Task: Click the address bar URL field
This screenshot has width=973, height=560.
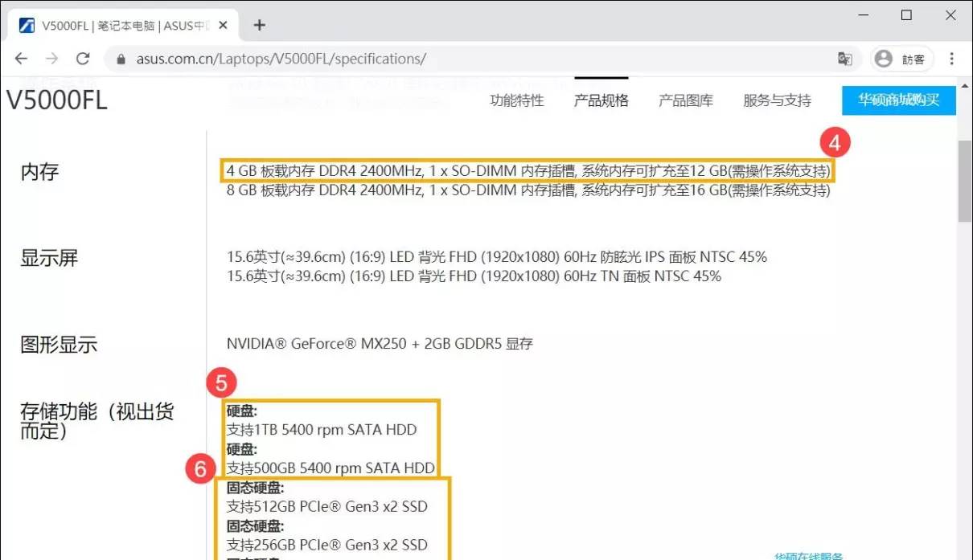Action: (482, 59)
